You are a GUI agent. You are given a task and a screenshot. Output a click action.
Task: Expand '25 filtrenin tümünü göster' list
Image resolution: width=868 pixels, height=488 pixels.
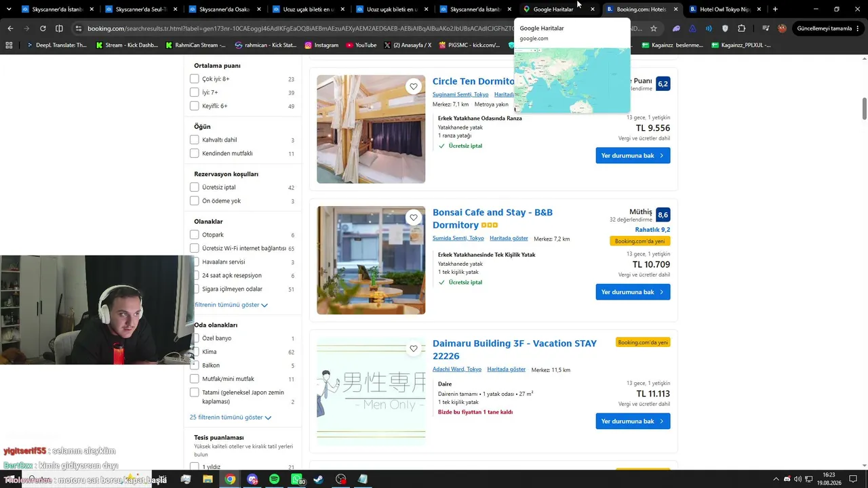[x=231, y=418]
